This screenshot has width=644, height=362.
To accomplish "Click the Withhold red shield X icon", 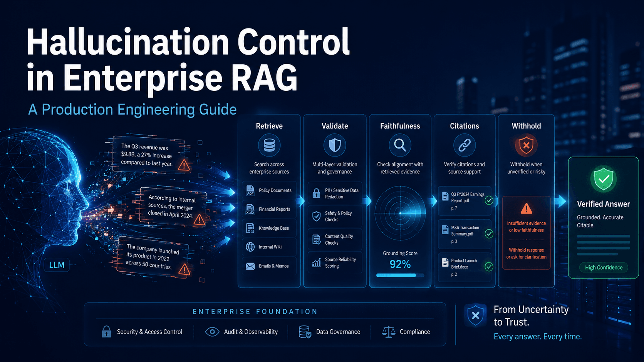I will 526,145.
